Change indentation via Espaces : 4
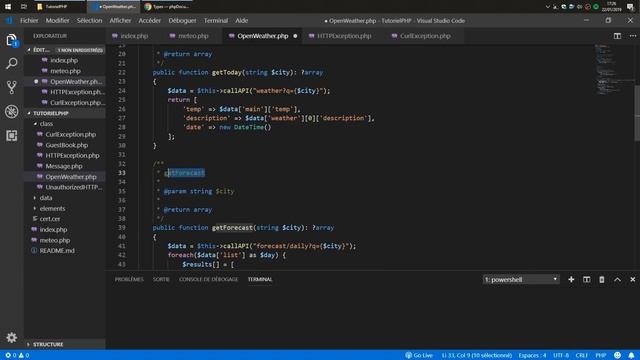The height and width of the screenshot is (360, 640). [532, 355]
